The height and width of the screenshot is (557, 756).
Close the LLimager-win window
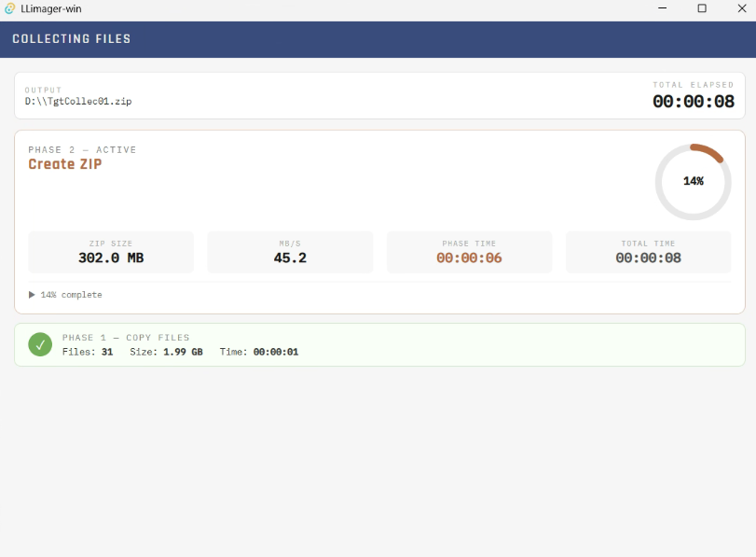(742, 8)
